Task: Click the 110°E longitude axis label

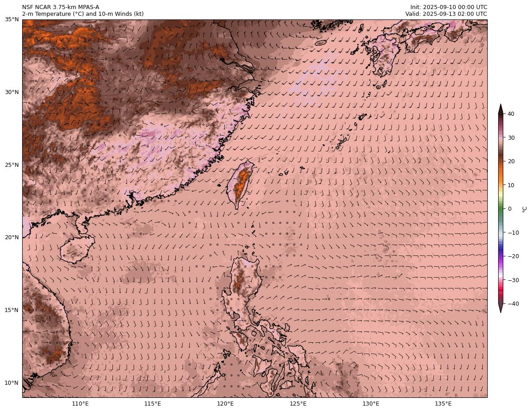Action: tap(80, 404)
